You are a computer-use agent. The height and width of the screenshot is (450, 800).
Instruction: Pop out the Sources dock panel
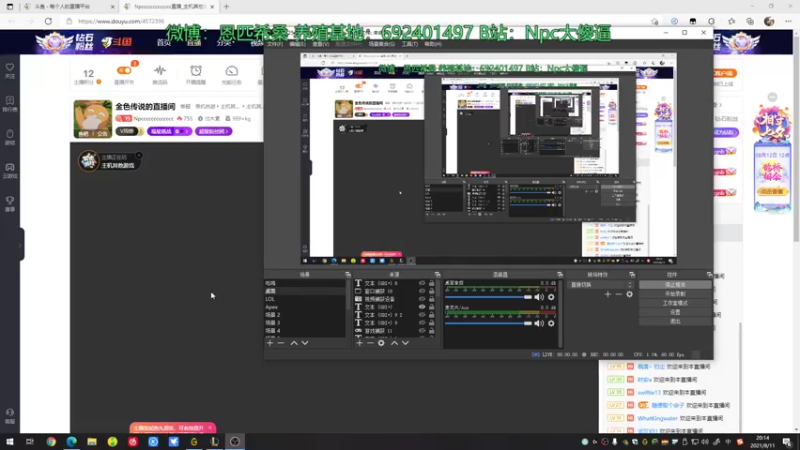point(437,274)
